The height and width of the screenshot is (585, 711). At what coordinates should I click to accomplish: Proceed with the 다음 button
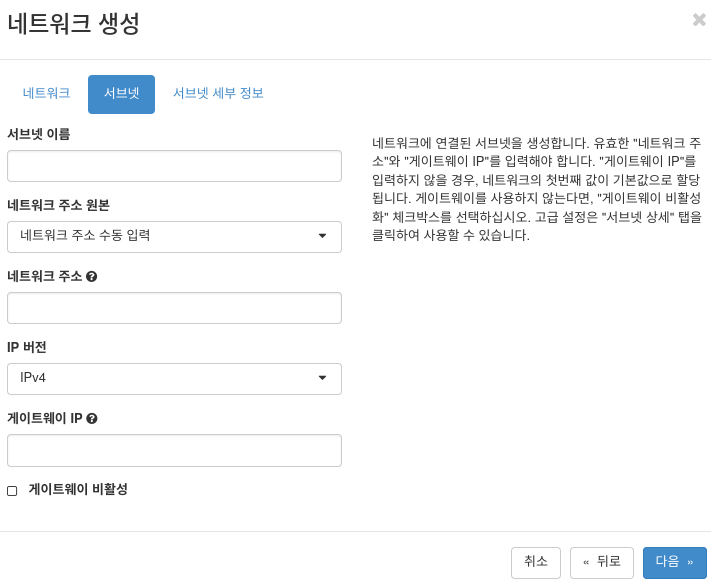pos(674,563)
